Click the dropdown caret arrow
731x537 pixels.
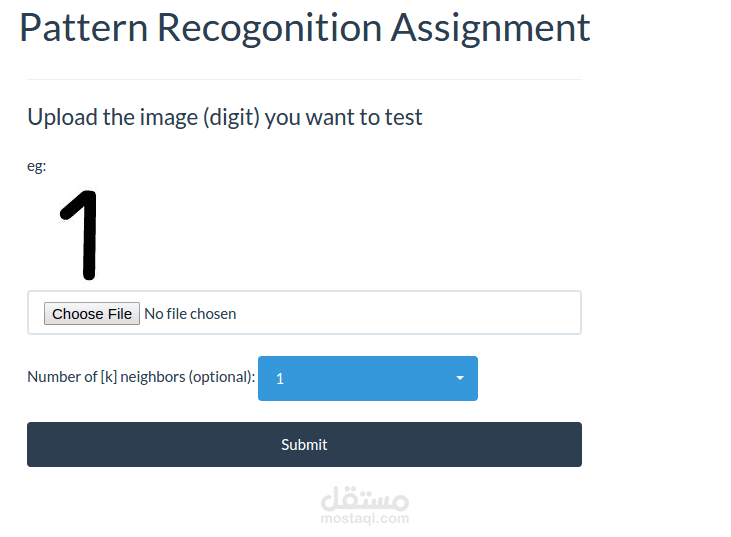[460, 379]
